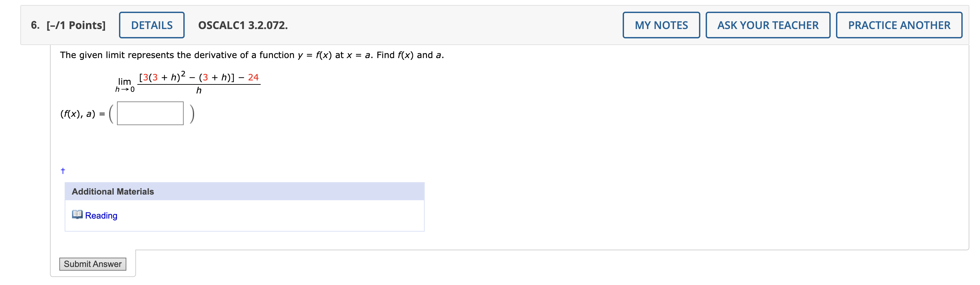Click the dagger footnote link
This screenshot has width=980, height=285.
coord(62,170)
